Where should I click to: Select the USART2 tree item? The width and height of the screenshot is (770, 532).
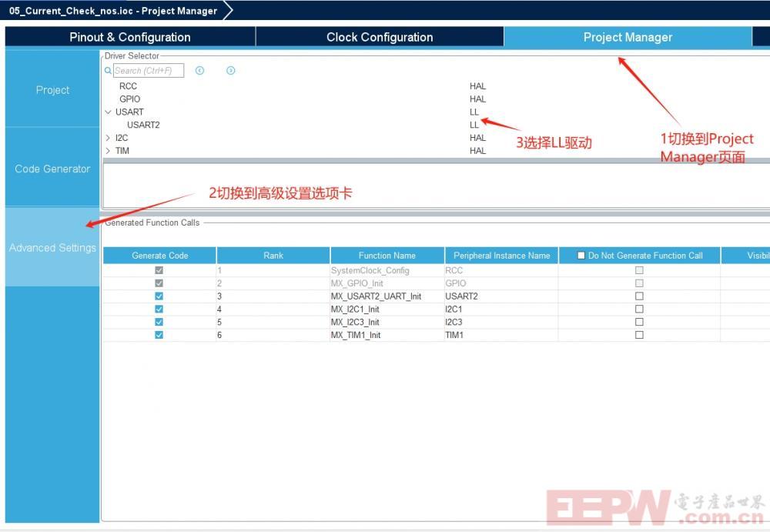click(x=143, y=125)
